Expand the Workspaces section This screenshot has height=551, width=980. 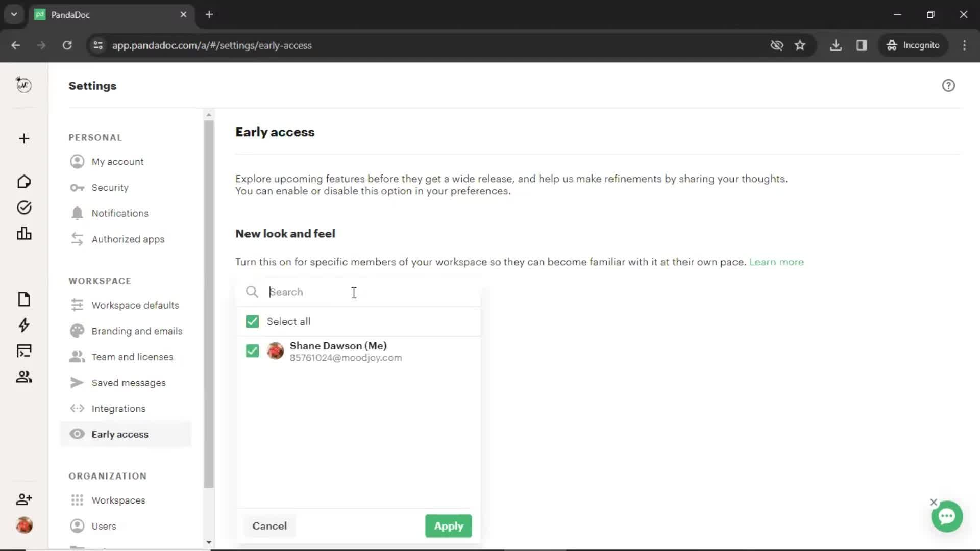[x=118, y=500]
